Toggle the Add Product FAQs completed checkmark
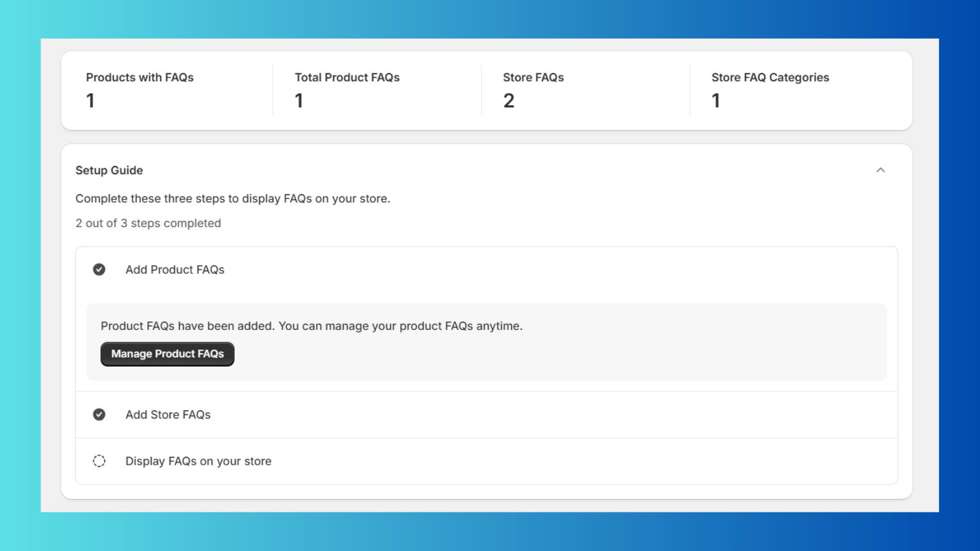 coord(99,269)
